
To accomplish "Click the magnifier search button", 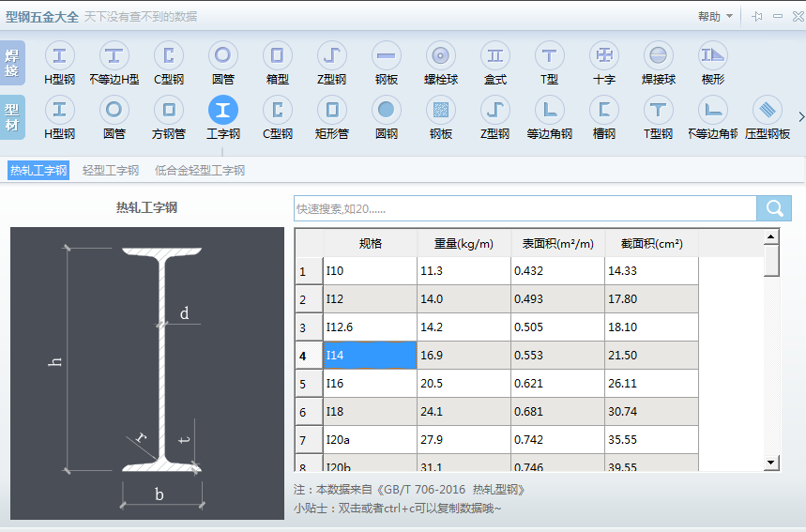I will point(774,208).
